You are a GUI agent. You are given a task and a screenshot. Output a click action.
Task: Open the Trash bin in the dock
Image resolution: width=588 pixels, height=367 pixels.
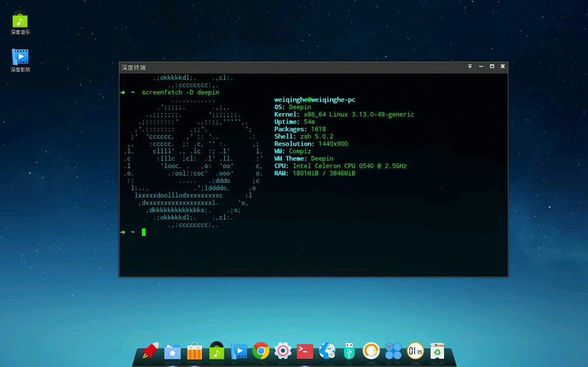click(x=437, y=351)
